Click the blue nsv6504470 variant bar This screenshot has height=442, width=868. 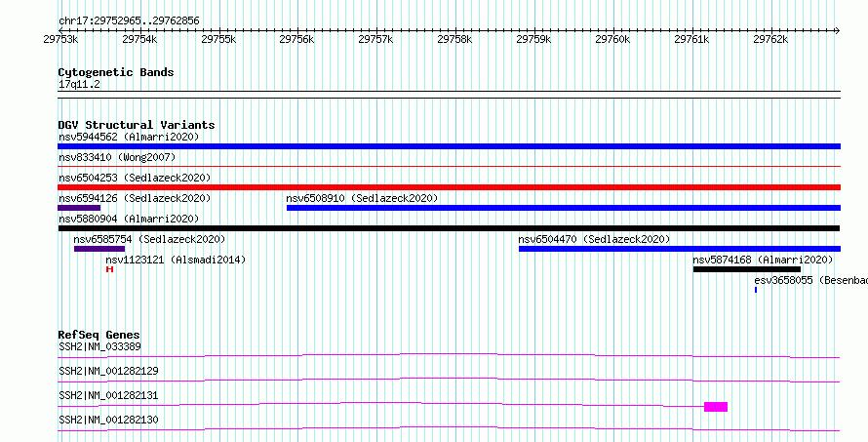(x=680, y=249)
